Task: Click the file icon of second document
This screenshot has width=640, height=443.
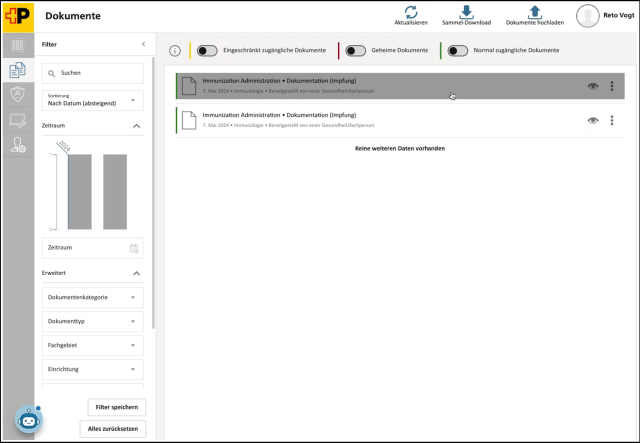Action: (189, 120)
